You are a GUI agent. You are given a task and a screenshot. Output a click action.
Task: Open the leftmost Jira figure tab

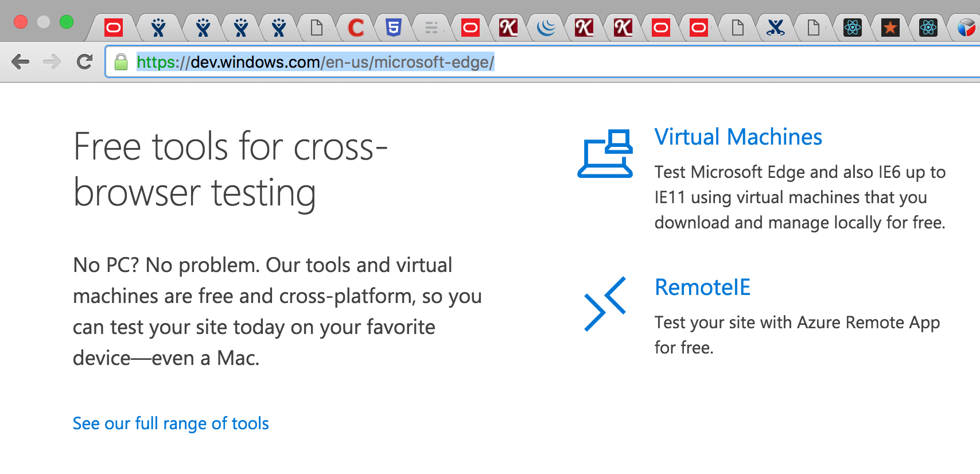[x=158, y=27]
